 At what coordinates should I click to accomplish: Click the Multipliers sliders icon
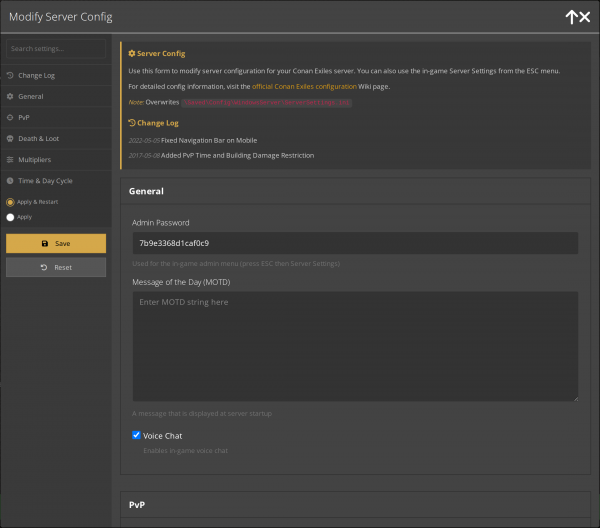point(10,160)
